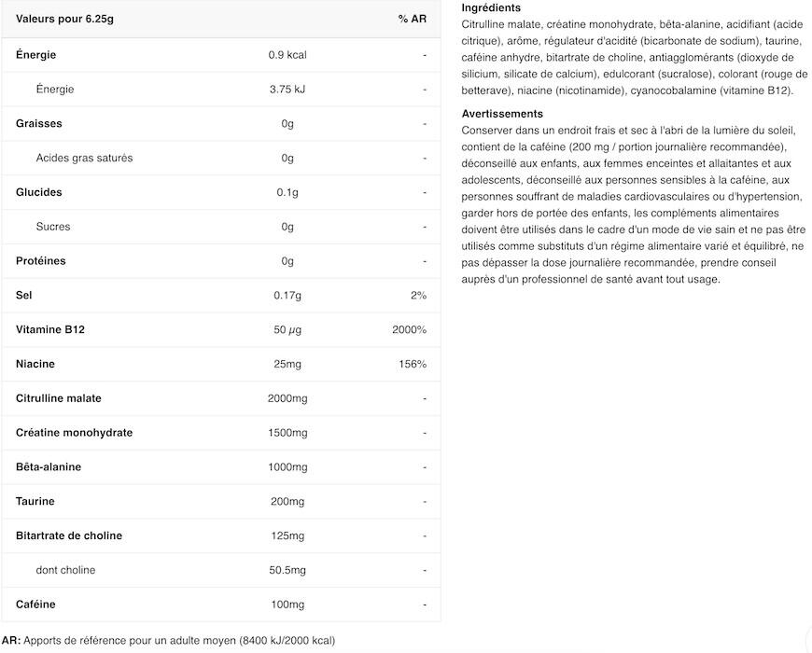The height and width of the screenshot is (653, 812).
Task: Select the Bêta-alanine 1000mg value
Action: 287,467
